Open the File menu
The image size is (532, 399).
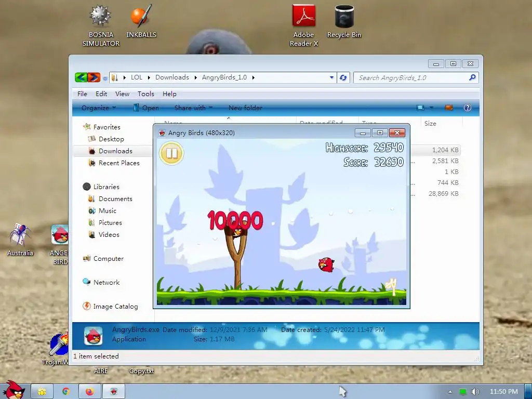[x=82, y=94]
